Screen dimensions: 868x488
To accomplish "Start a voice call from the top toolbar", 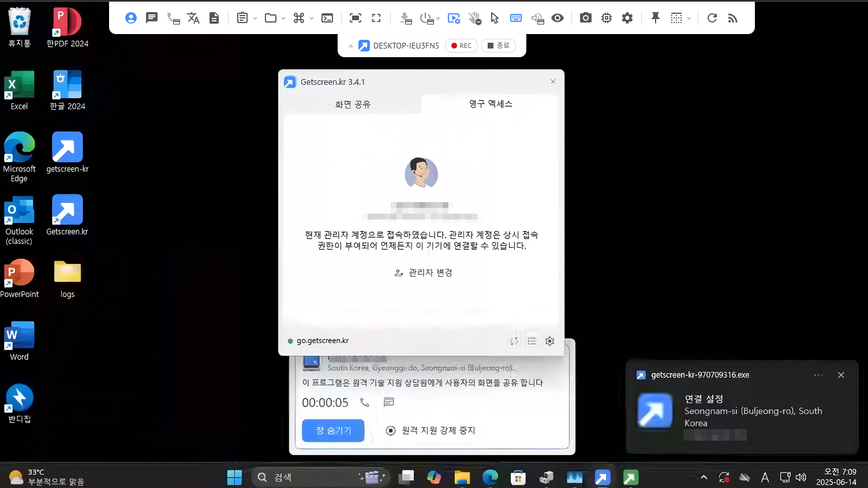I will (173, 18).
